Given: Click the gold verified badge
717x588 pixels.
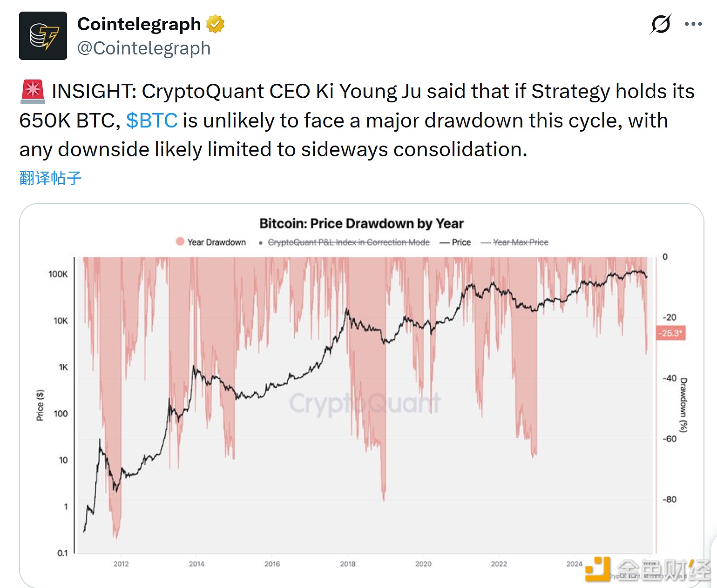Looking at the screenshot, I should pos(215,23).
